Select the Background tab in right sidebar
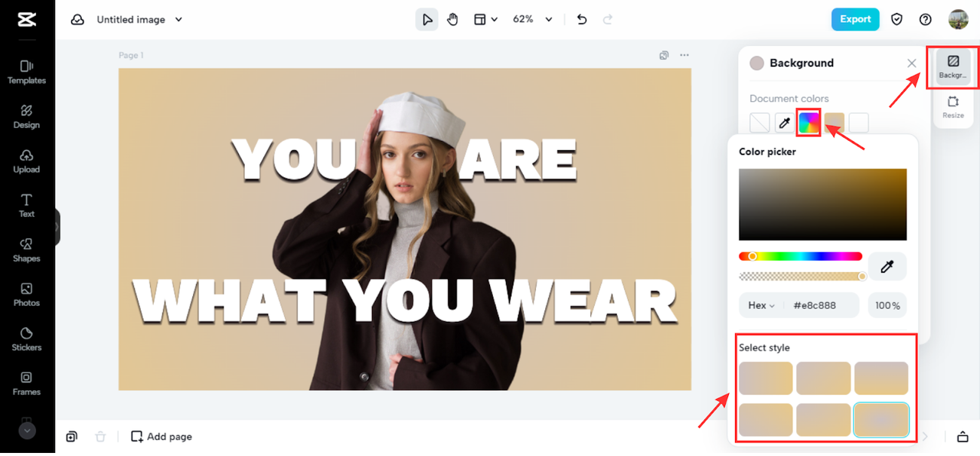Image resolution: width=980 pixels, height=456 pixels. click(953, 67)
